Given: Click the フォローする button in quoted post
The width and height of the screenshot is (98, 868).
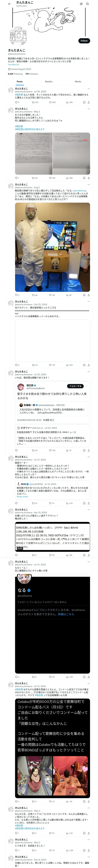Looking at the screenshot, I should pos(75,386).
